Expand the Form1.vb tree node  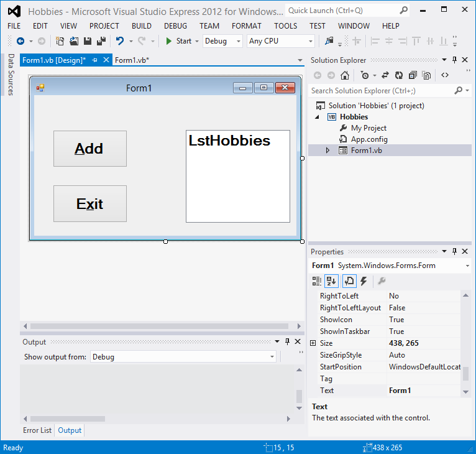[327, 151]
